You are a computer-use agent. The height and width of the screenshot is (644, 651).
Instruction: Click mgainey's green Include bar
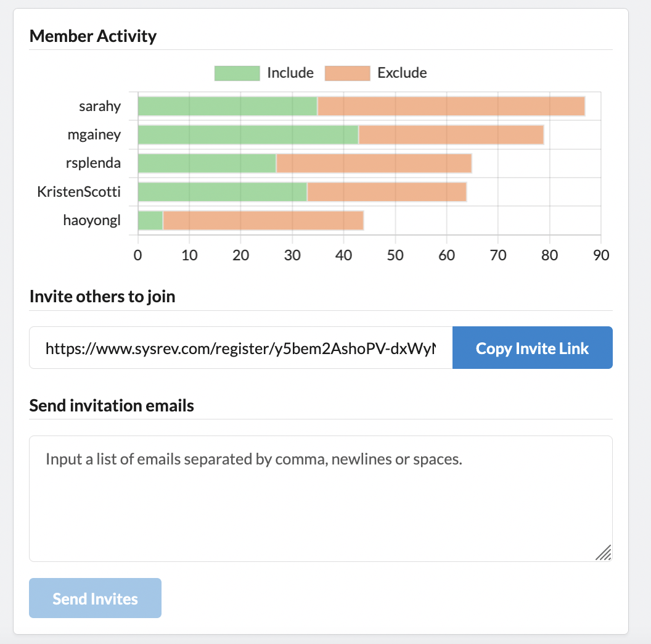coord(248,135)
